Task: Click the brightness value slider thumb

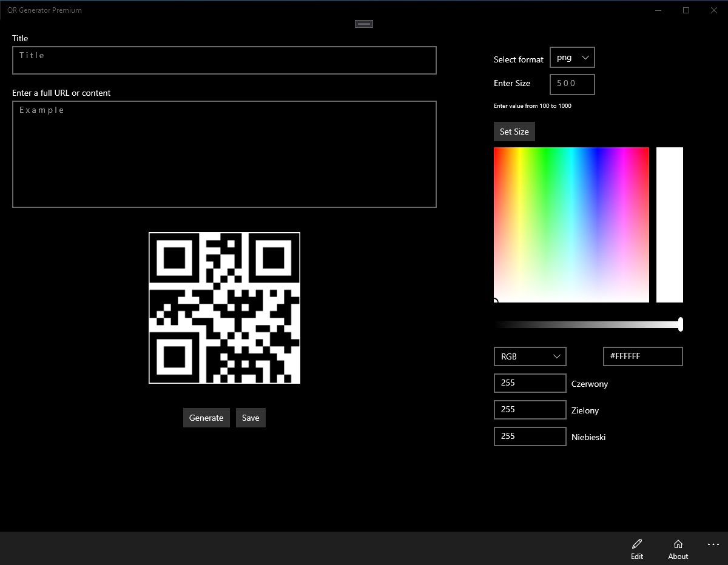Action: [x=681, y=324]
